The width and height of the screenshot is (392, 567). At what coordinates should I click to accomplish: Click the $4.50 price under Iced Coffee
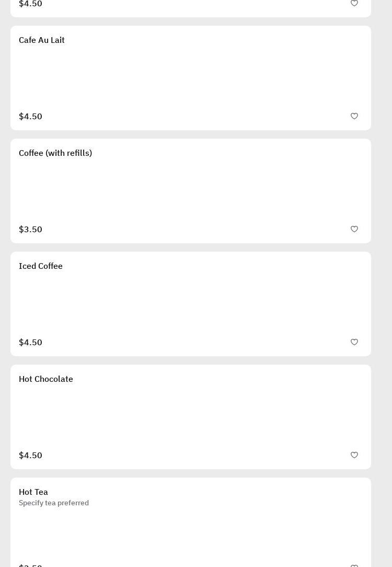pyautogui.click(x=30, y=343)
